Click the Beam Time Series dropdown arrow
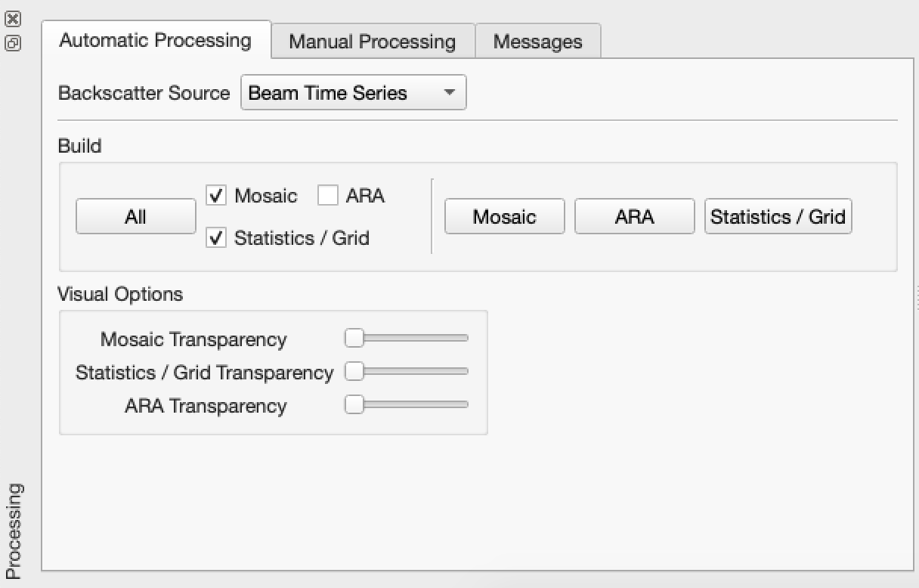This screenshot has height=588, width=919. click(450, 92)
